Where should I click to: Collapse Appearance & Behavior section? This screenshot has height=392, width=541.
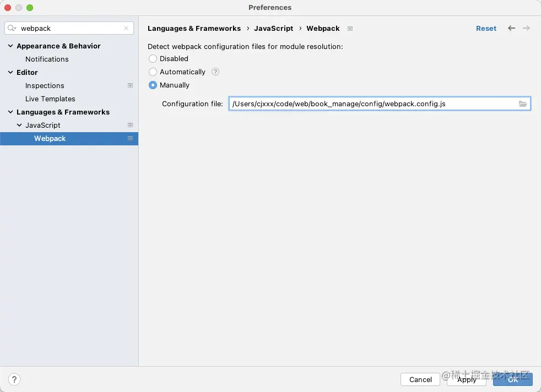[x=10, y=46]
